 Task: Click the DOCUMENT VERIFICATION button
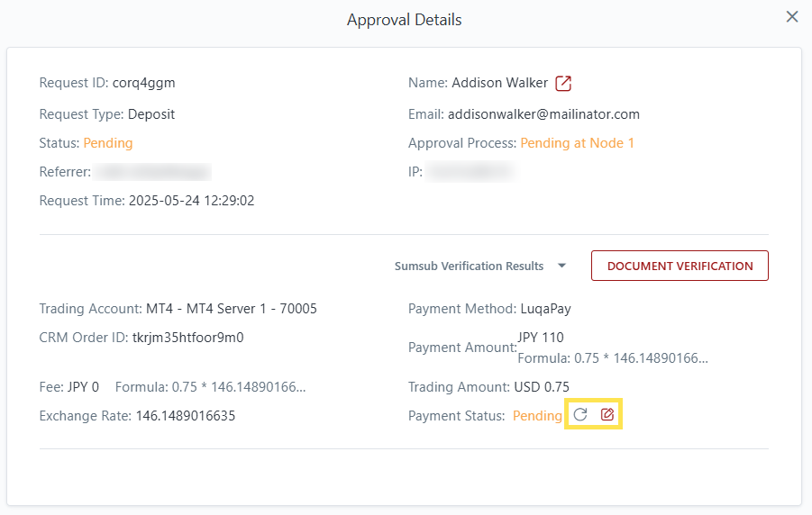click(x=680, y=266)
